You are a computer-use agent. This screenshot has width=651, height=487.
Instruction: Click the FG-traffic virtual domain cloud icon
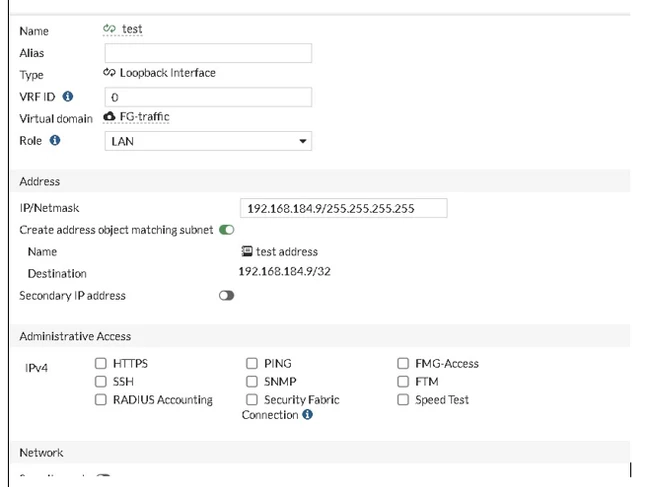(109, 116)
